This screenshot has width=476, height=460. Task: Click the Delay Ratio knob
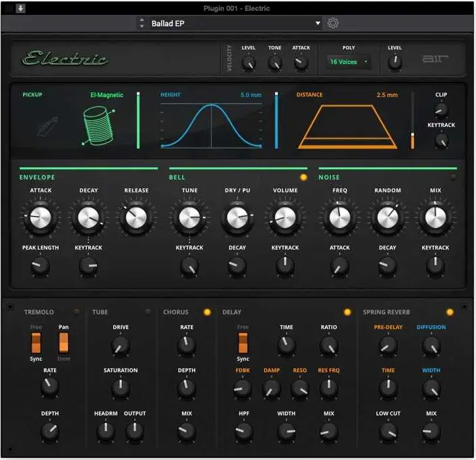pyautogui.click(x=329, y=345)
